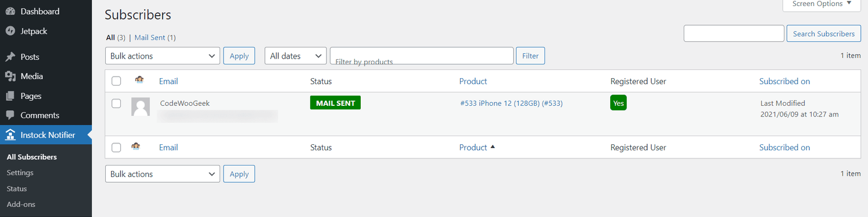Check the header select-all checkbox
This screenshot has height=217, width=868.
[116, 81]
